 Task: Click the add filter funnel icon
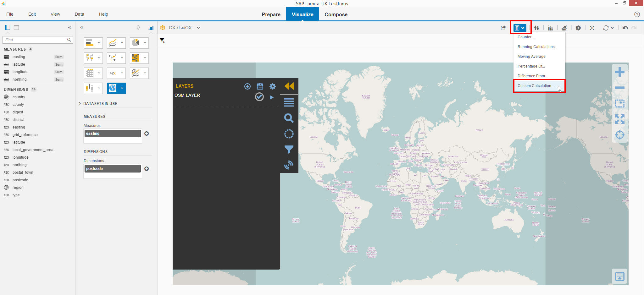162,41
